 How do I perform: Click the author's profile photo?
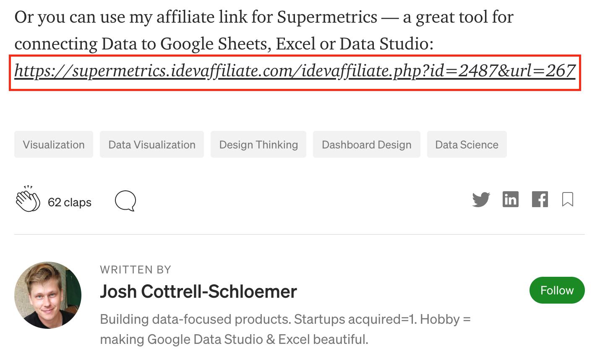coord(48,295)
